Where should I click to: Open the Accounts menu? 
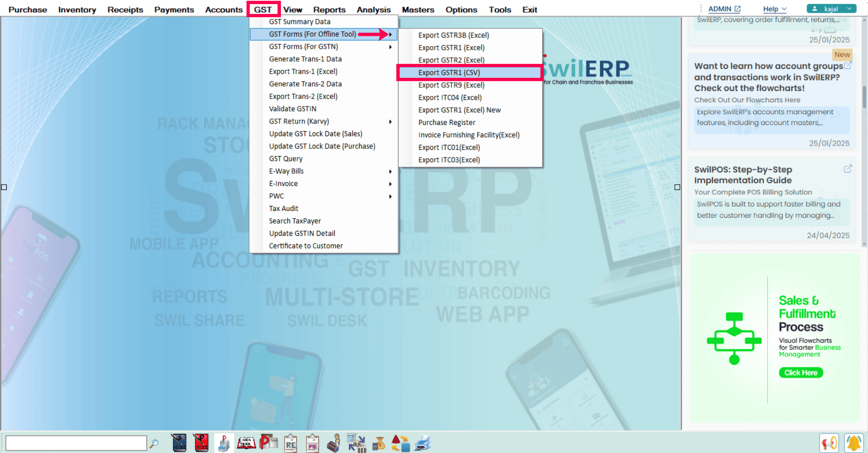(x=224, y=10)
